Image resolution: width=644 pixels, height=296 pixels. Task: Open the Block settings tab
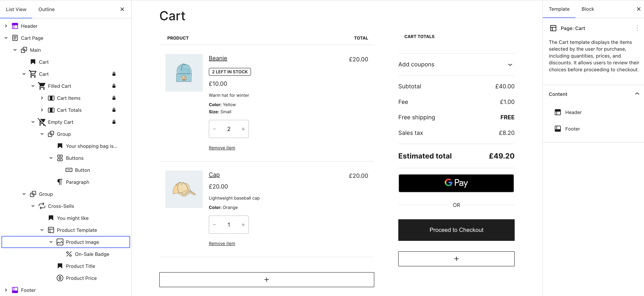(588, 9)
